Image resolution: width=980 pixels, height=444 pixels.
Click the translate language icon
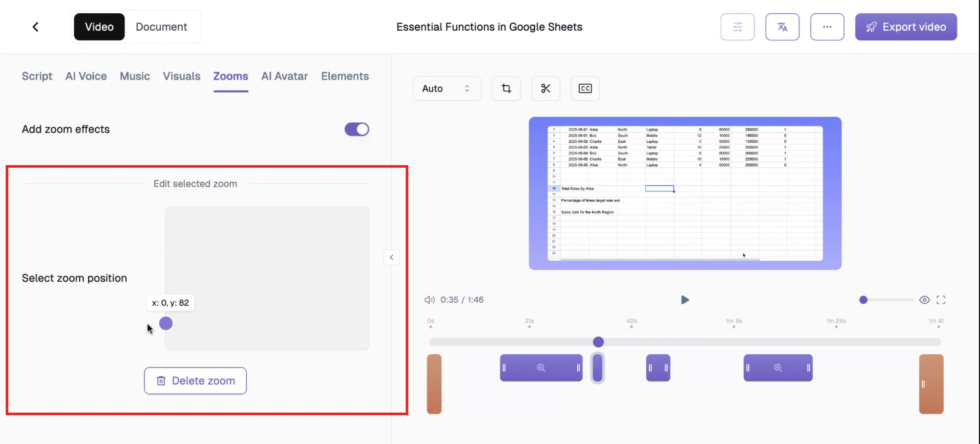click(x=782, y=27)
